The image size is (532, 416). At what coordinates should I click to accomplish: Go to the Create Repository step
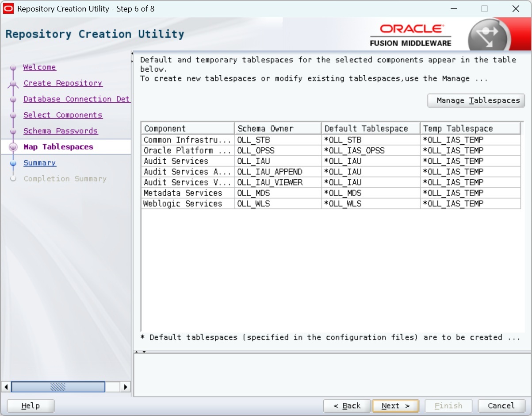pos(62,83)
